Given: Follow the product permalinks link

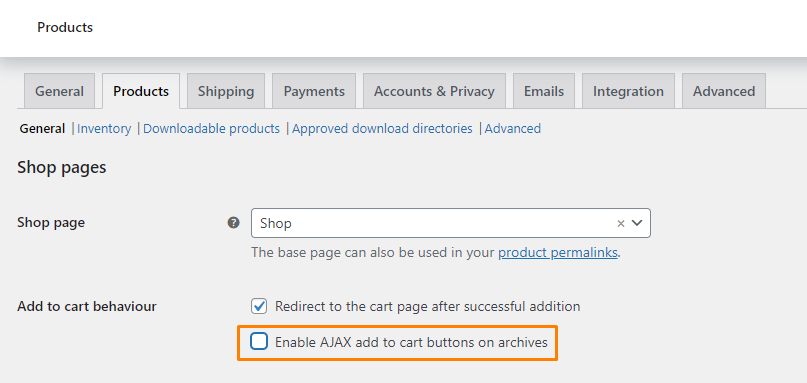Looking at the screenshot, I should 558,253.
